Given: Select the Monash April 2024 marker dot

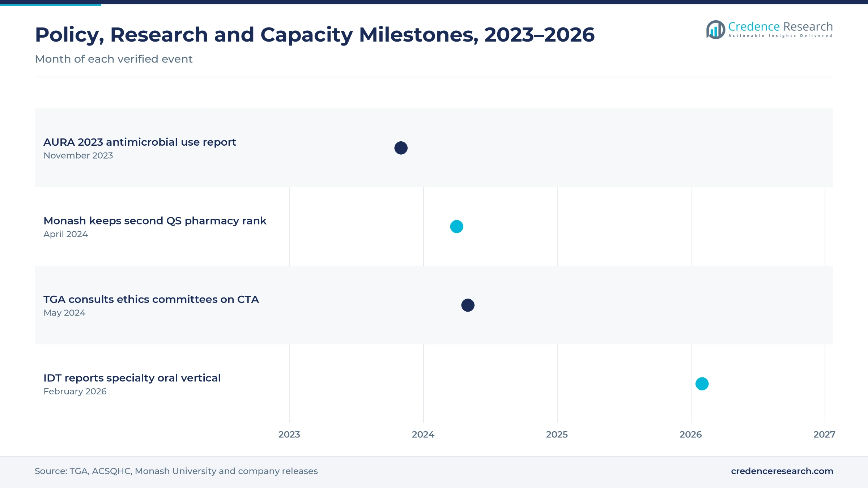Looking at the screenshot, I should click(x=456, y=227).
